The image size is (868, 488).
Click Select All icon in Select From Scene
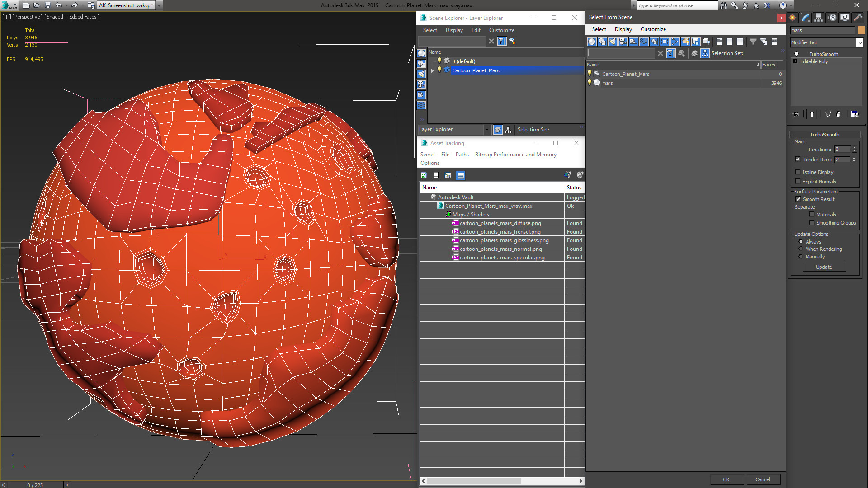point(719,42)
